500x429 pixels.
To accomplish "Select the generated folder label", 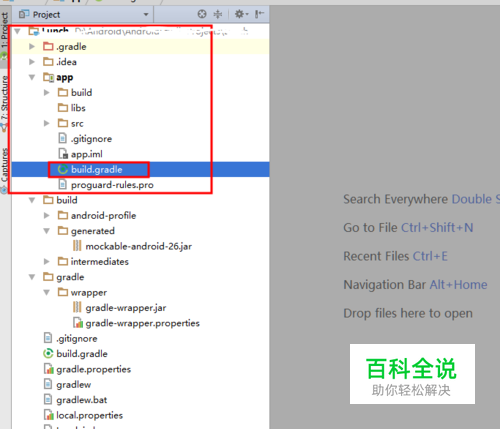I will (93, 231).
